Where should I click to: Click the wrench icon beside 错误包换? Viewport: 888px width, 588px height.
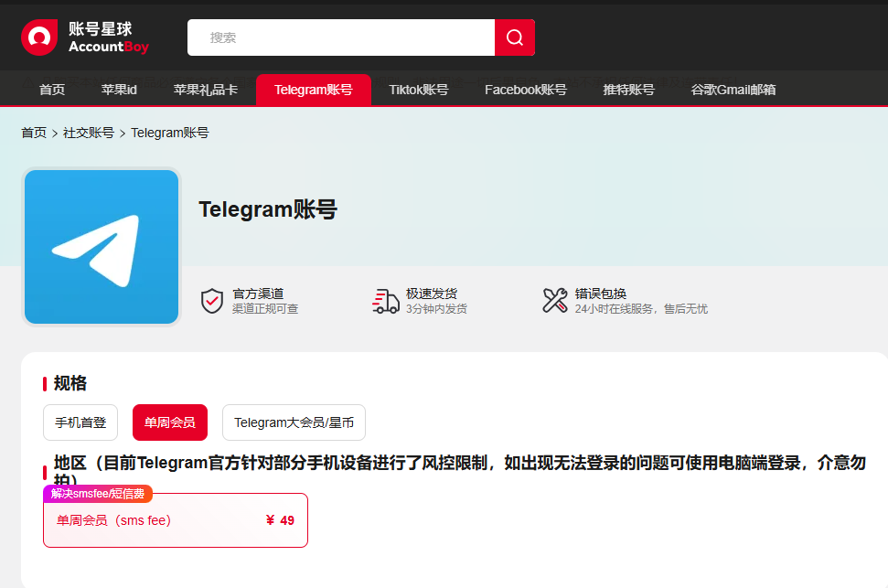point(554,300)
